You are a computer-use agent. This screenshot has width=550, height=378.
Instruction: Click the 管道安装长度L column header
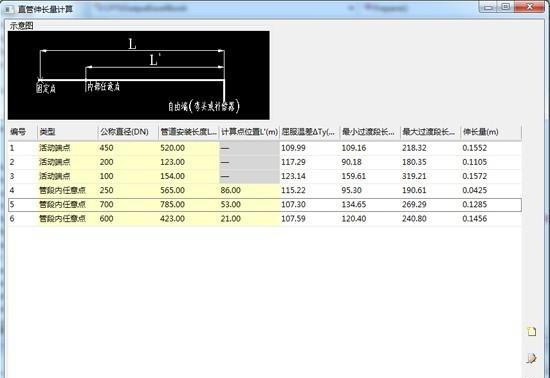point(189,132)
